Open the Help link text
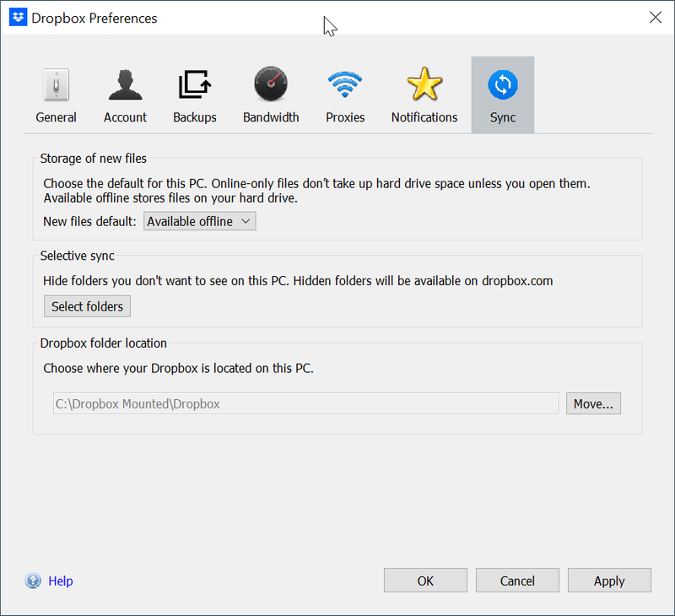The height and width of the screenshot is (616, 675). [61, 581]
